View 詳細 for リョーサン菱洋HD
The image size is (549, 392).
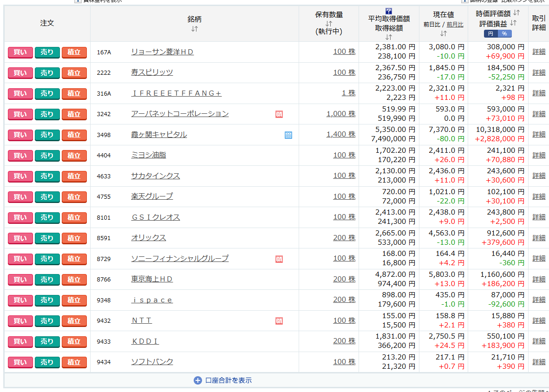[539, 52]
